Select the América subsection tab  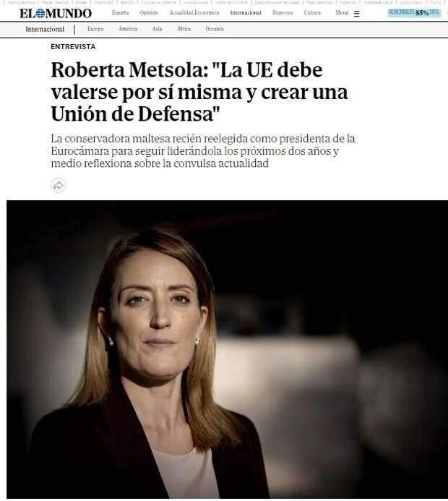click(128, 29)
